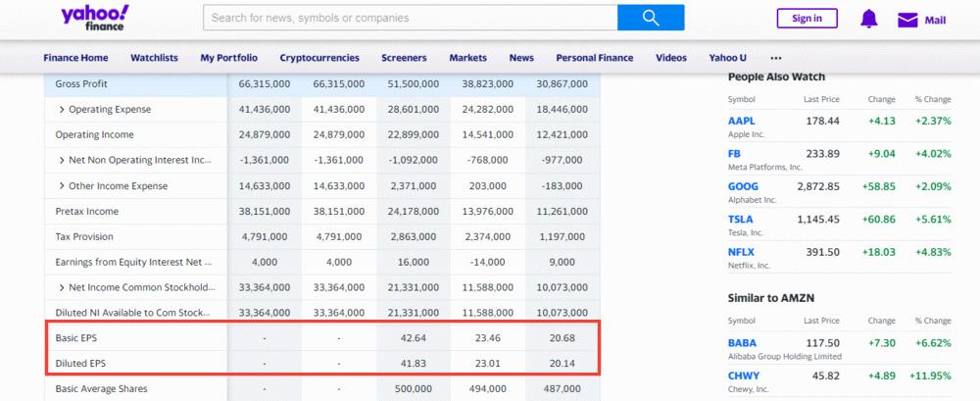Select Screeners in navigation bar
The height and width of the screenshot is (401, 980).
[404, 58]
